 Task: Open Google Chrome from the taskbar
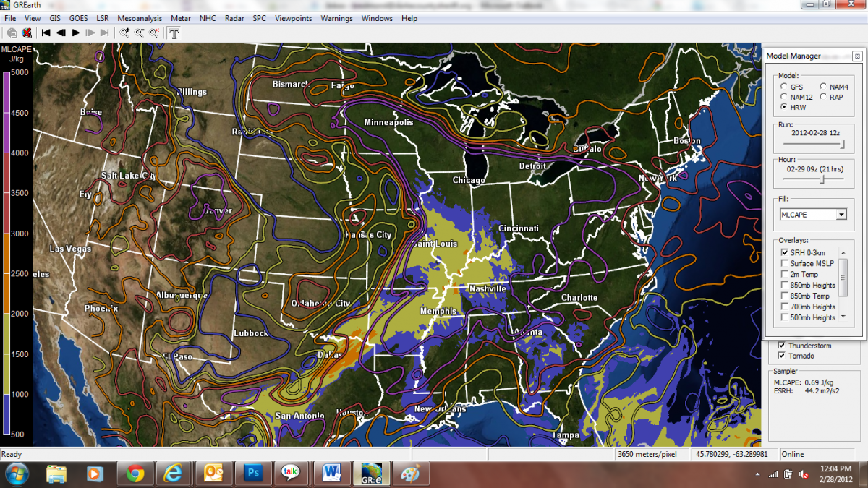(135, 474)
